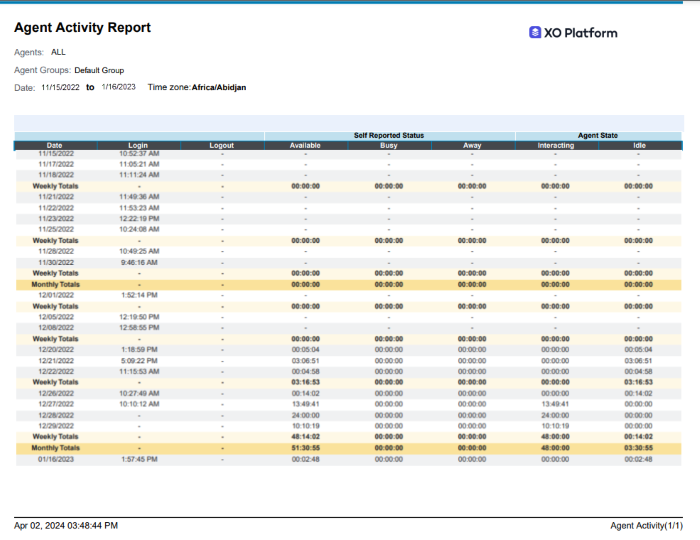Select the Date column header
Image resolution: width=700 pixels, height=540 pixels.
pos(54,146)
